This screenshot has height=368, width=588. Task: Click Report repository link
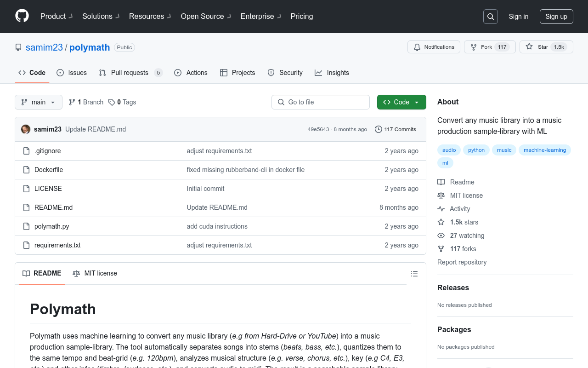point(462,262)
